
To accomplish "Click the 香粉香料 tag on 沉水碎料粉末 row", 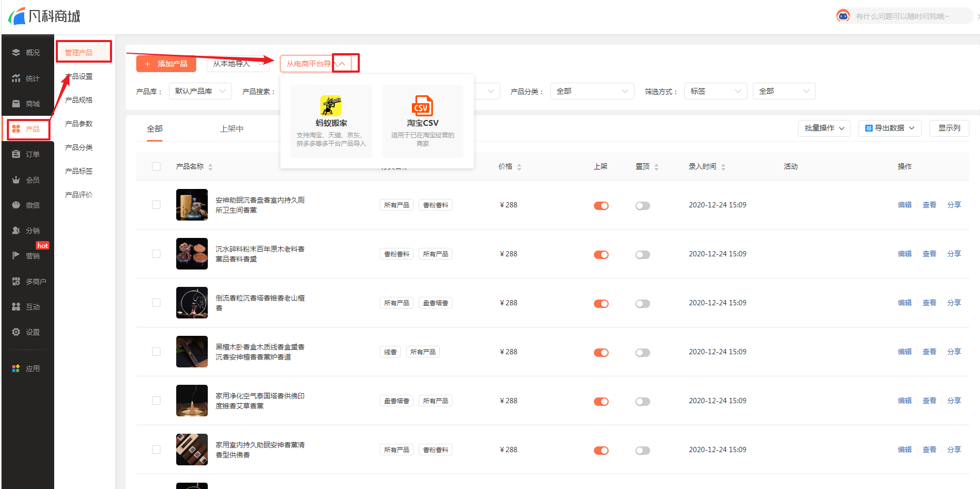I will (x=397, y=254).
